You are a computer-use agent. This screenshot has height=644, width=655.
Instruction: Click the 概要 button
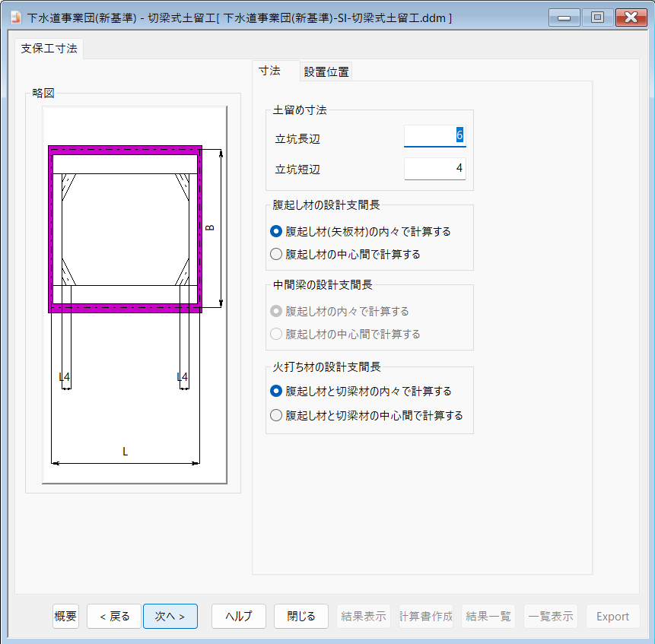pyautogui.click(x=65, y=616)
